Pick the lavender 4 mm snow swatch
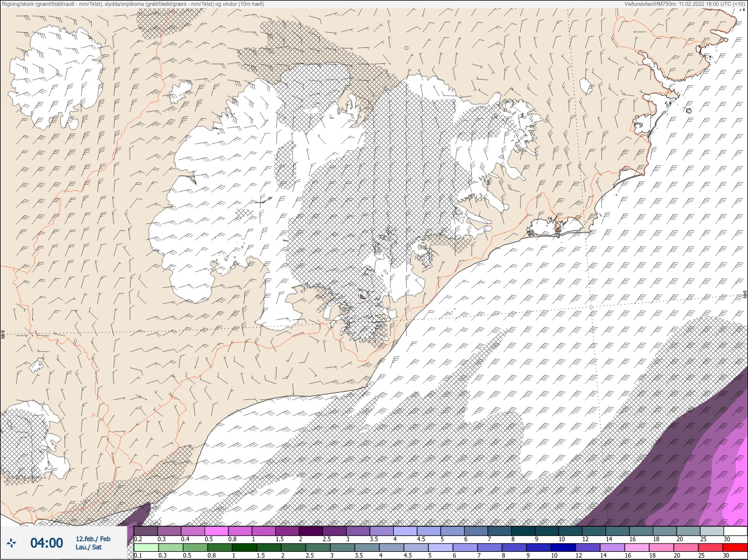 (406, 531)
